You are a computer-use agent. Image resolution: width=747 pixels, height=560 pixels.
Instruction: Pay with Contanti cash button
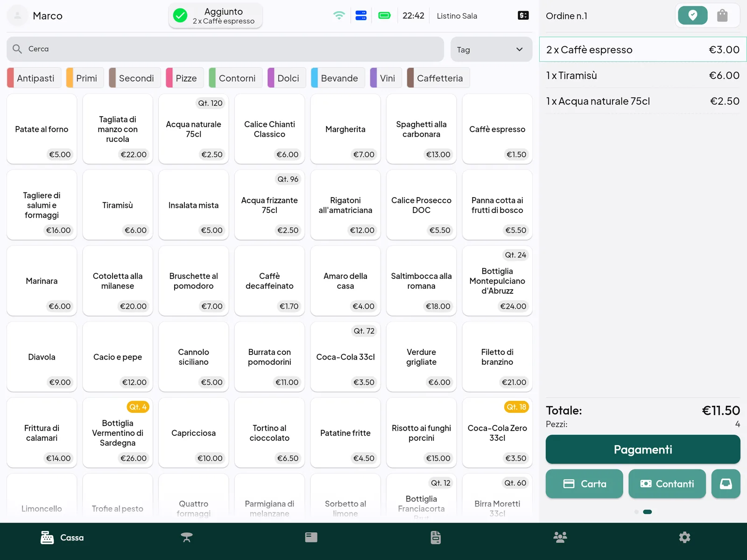[x=667, y=484]
